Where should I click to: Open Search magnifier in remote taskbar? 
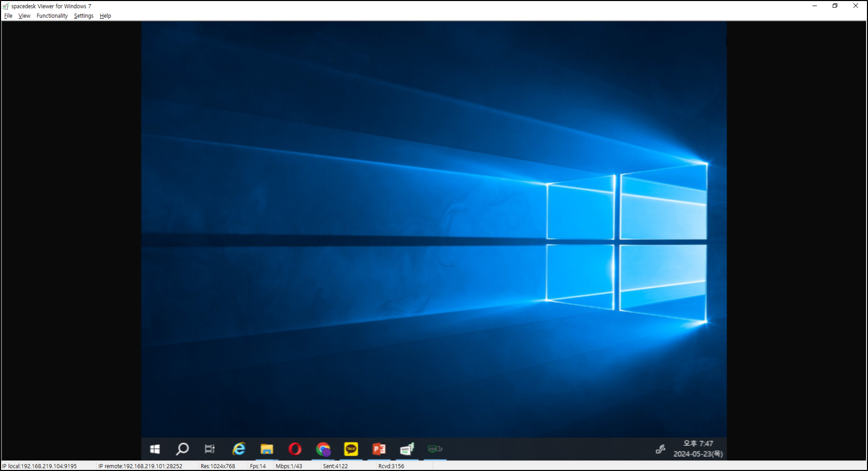(x=182, y=449)
